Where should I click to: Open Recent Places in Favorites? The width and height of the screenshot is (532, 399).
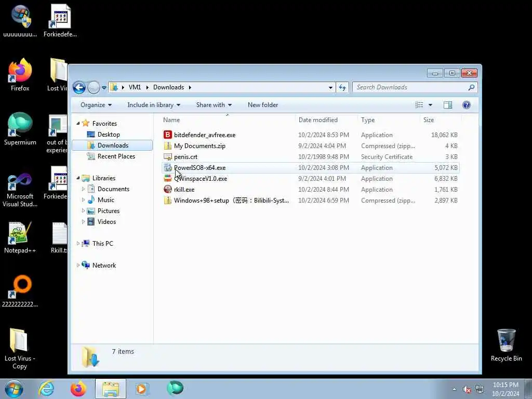(116, 156)
